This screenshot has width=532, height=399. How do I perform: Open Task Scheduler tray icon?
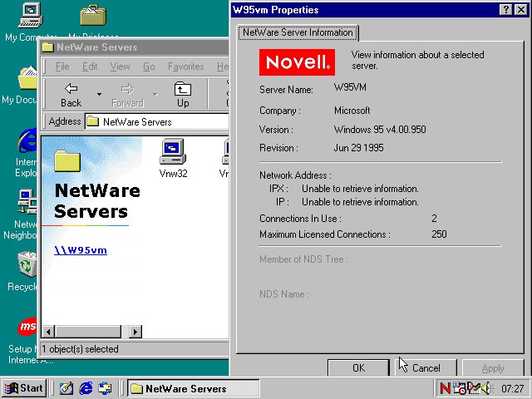click(x=460, y=388)
